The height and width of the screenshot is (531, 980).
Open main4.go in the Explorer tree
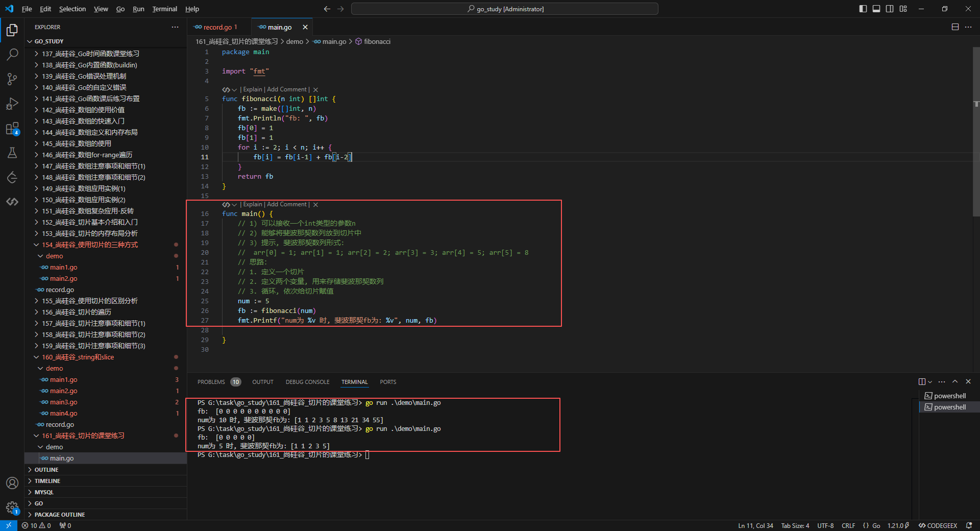pos(64,413)
